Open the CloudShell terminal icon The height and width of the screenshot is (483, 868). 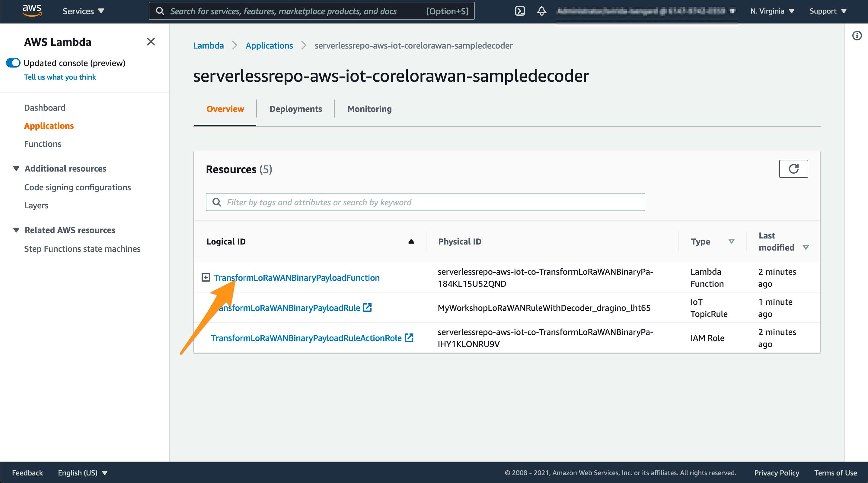tap(520, 11)
